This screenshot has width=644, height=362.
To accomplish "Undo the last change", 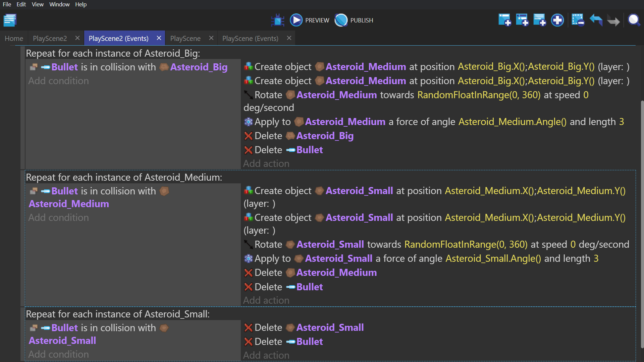I will pos(596,20).
